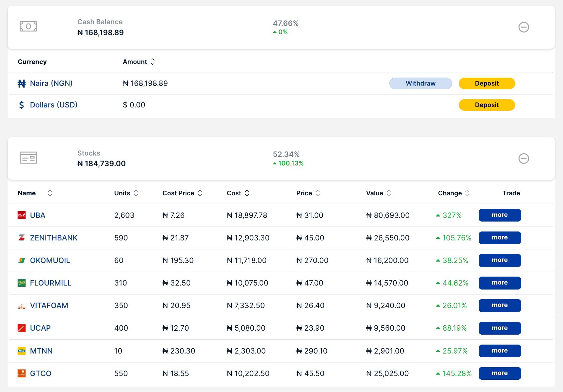Open the UCAP stock link
This screenshot has width=563, height=392.
point(40,328)
